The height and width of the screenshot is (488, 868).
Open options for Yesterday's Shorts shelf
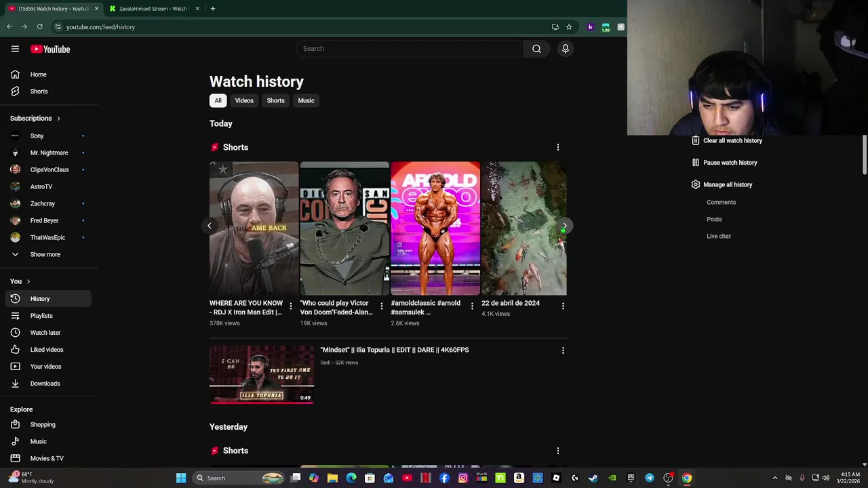pos(558,451)
